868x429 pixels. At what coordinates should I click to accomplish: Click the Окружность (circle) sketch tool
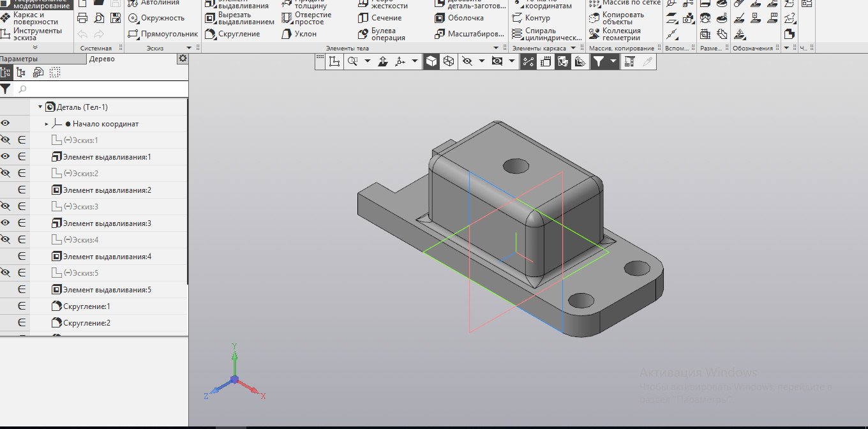(156, 18)
